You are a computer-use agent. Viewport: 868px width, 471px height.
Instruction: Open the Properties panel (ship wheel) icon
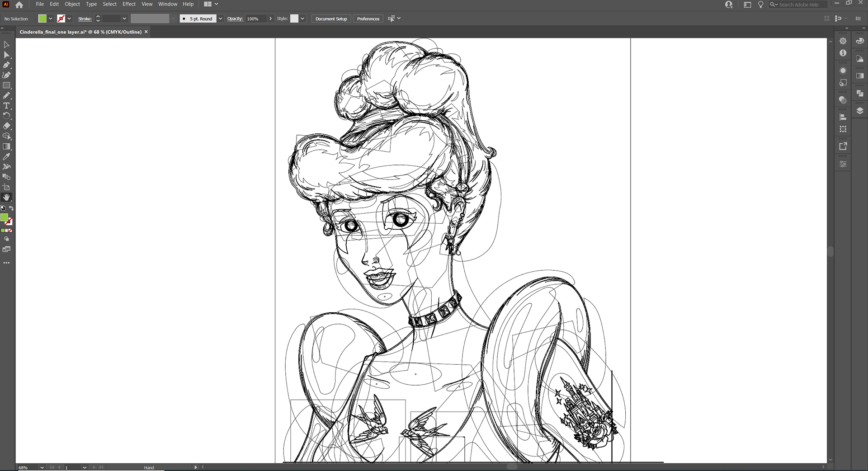[x=843, y=41]
